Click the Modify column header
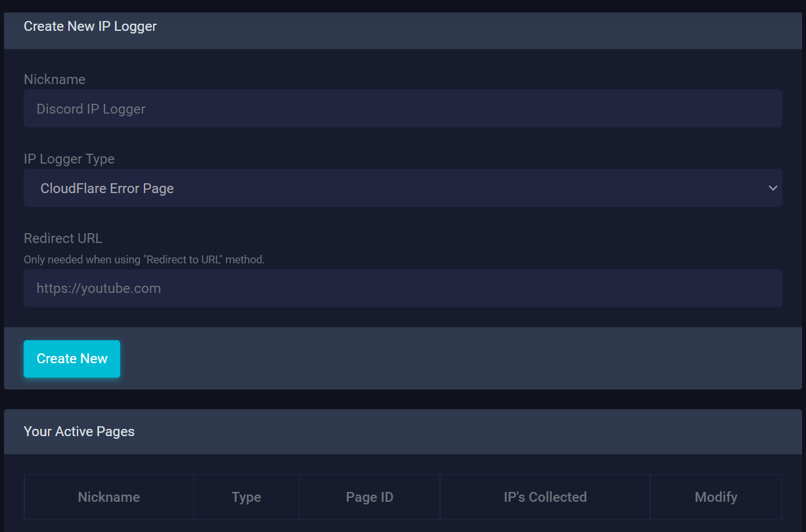Image resolution: width=806 pixels, height=532 pixels. (x=716, y=497)
